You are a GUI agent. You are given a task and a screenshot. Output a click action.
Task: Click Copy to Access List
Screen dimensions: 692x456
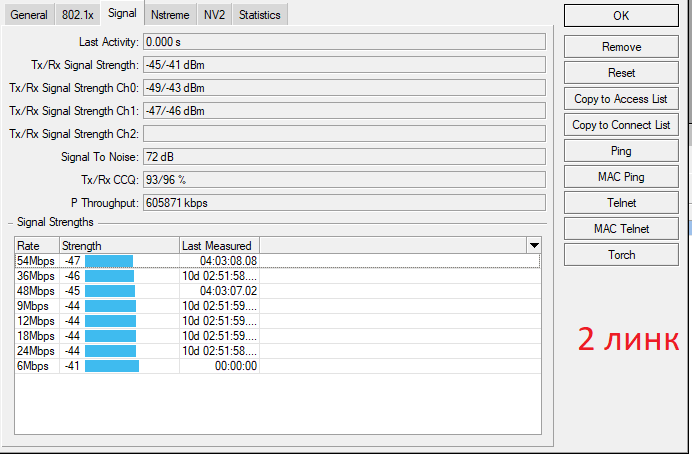[621, 99]
